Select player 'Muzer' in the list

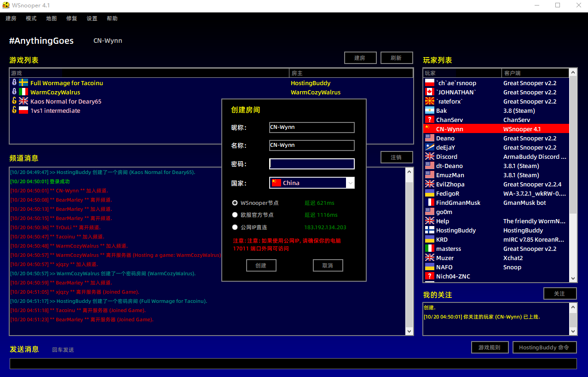[x=496, y=258]
